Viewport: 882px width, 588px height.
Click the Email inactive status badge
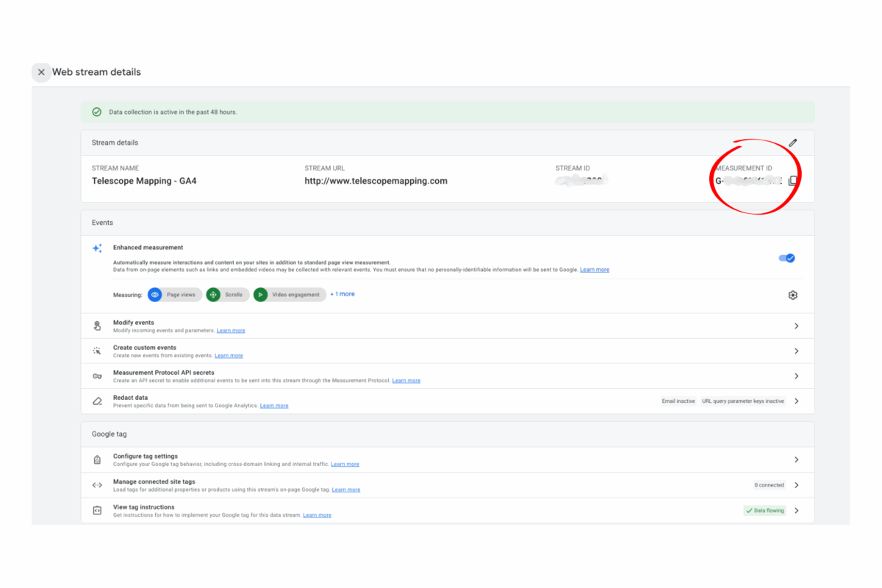click(678, 401)
